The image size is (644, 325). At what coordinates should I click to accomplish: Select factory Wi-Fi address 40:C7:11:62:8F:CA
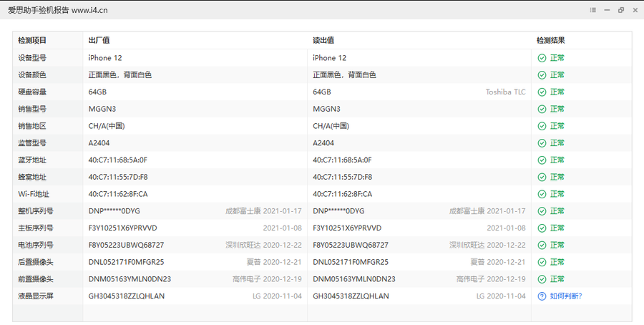pyautogui.click(x=118, y=194)
